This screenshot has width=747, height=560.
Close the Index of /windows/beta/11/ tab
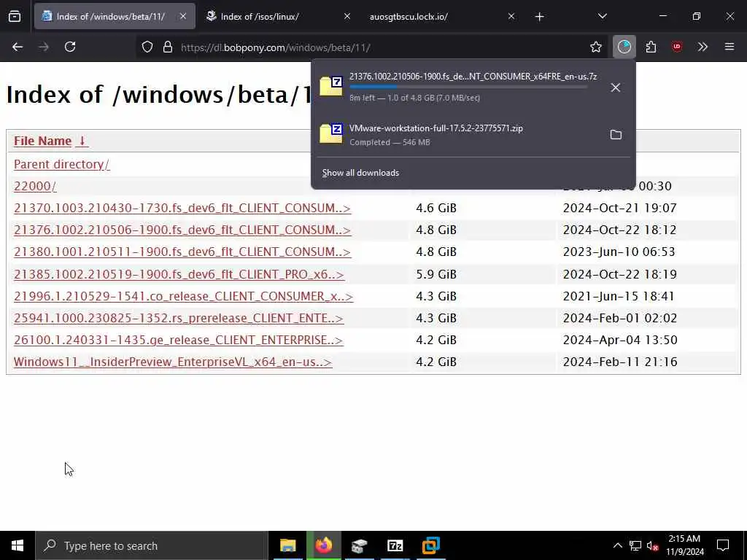183,16
